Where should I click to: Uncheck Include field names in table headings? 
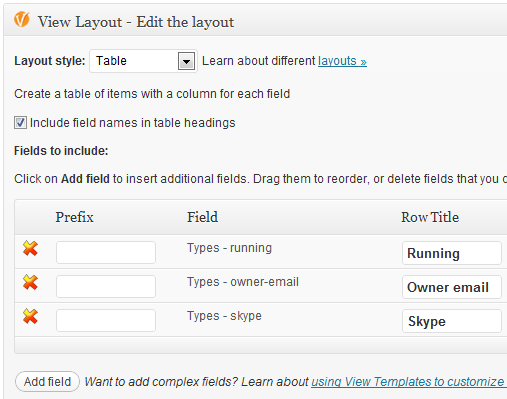20,123
